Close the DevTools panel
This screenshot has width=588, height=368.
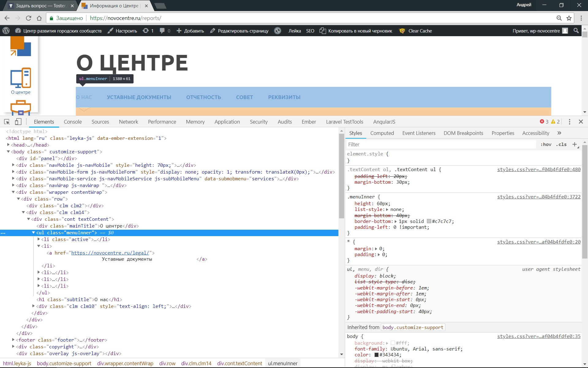581,122
